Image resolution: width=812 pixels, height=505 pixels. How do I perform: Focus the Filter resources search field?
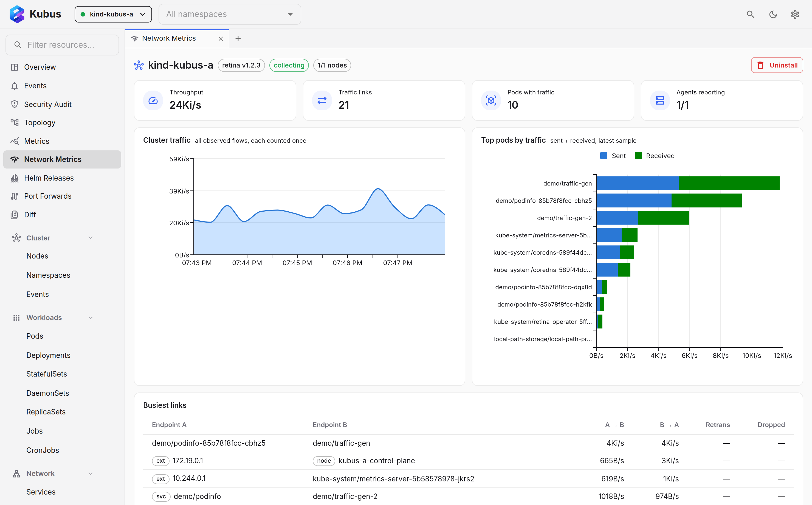click(63, 45)
